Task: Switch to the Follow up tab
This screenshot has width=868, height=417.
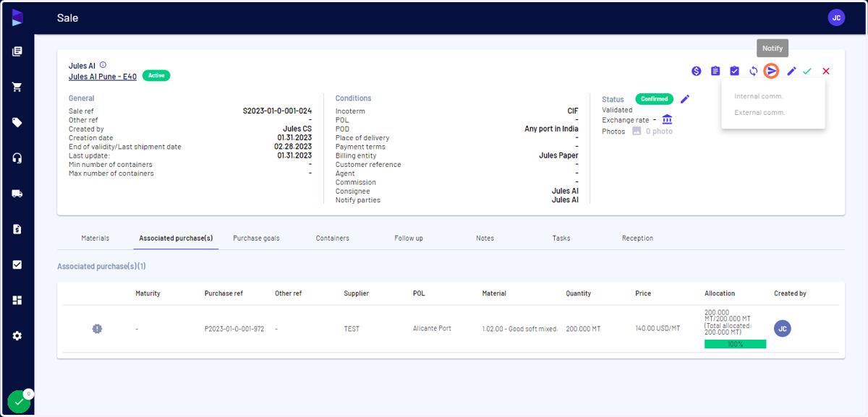Action: tap(409, 238)
